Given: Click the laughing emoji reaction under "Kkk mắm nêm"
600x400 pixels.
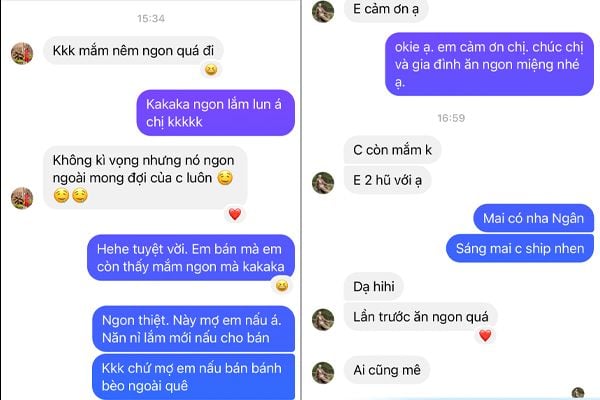Looking at the screenshot, I should pyautogui.click(x=211, y=70).
